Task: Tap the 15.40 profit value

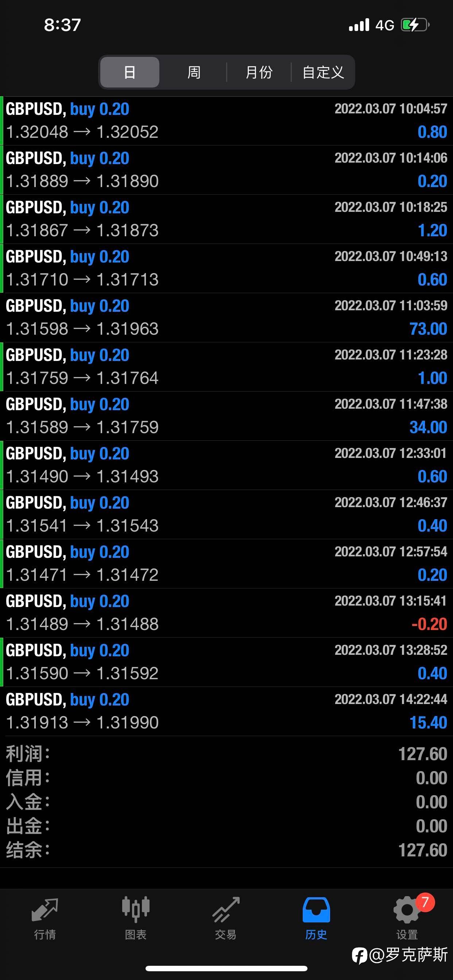Action: point(428,723)
